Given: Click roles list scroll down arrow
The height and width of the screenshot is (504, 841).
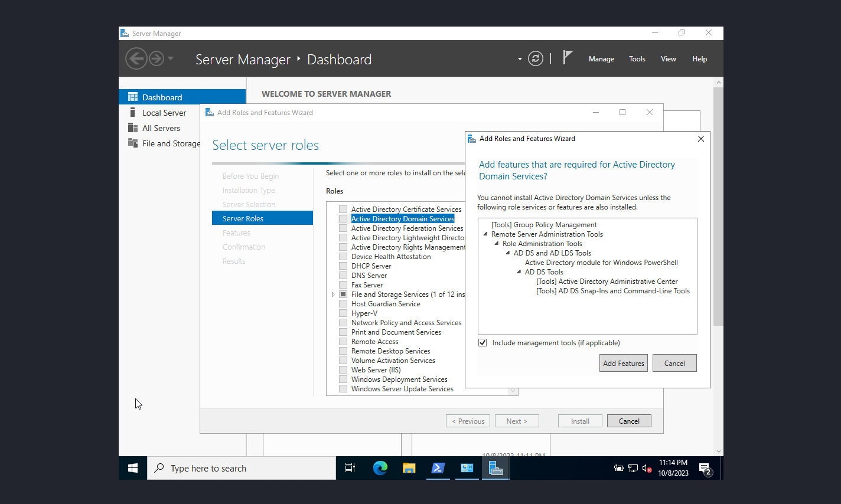Looking at the screenshot, I should pos(513,391).
